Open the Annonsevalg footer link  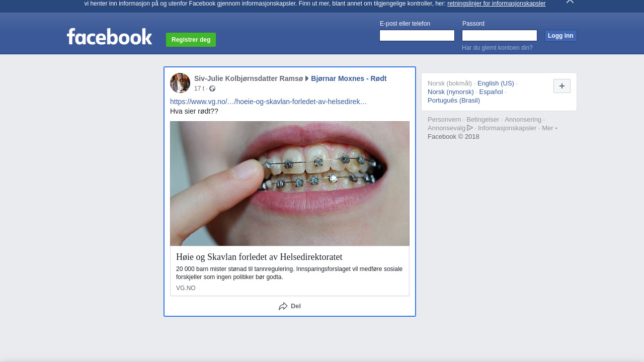coord(446,128)
